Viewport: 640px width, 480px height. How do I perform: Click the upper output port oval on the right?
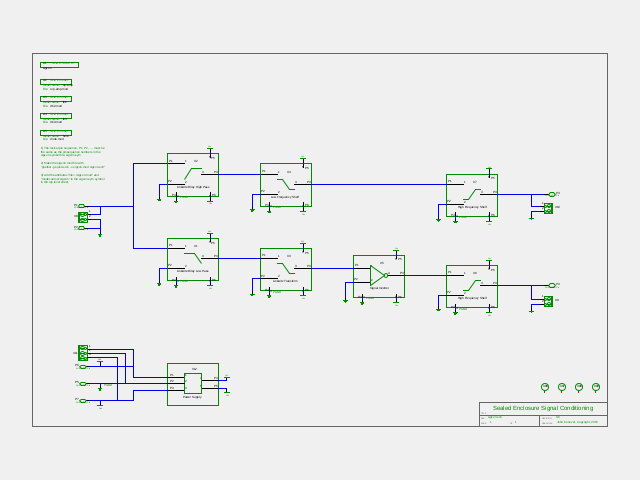(x=552, y=194)
